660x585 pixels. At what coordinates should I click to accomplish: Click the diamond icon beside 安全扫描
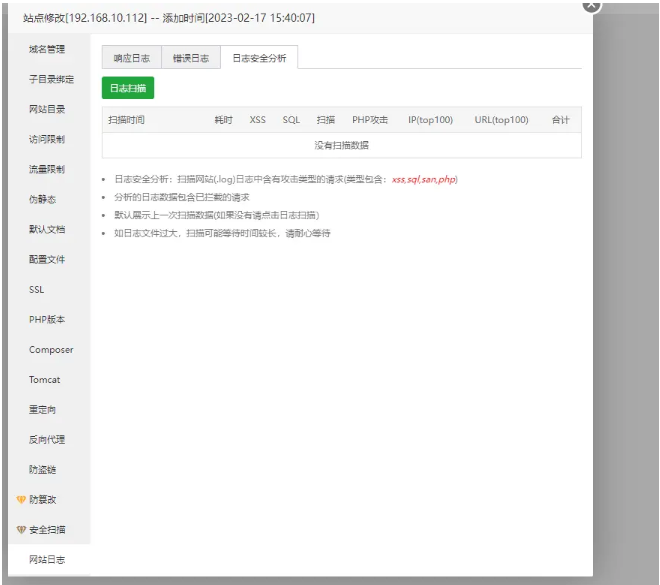coord(21,529)
